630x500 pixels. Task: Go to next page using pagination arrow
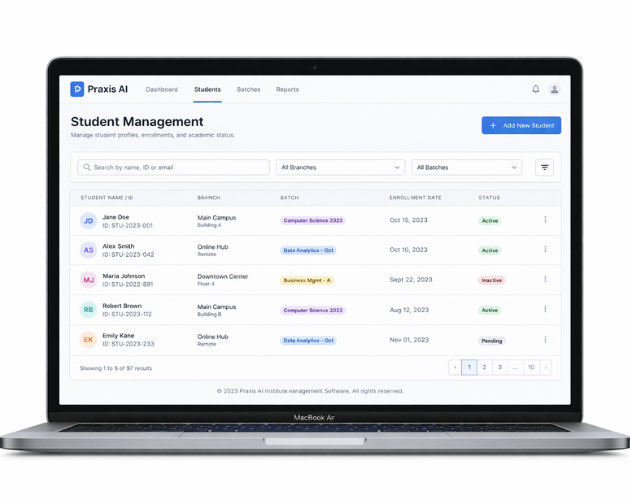coord(545,367)
